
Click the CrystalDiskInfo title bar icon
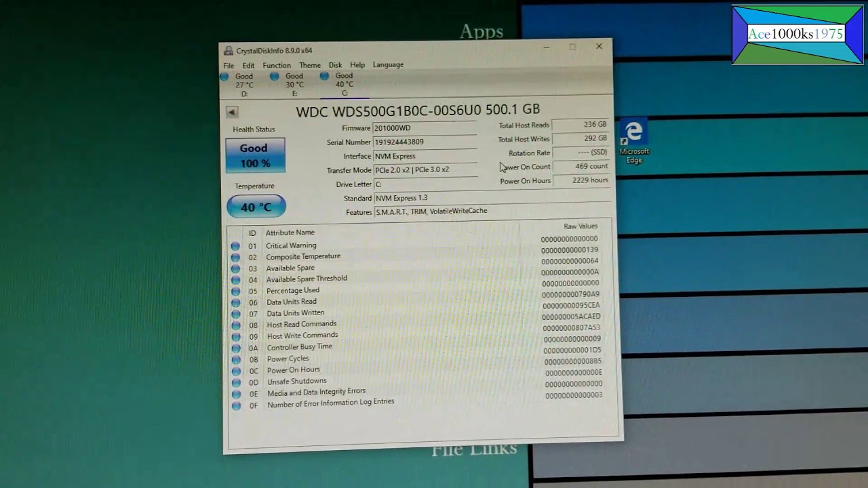(229, 51)
